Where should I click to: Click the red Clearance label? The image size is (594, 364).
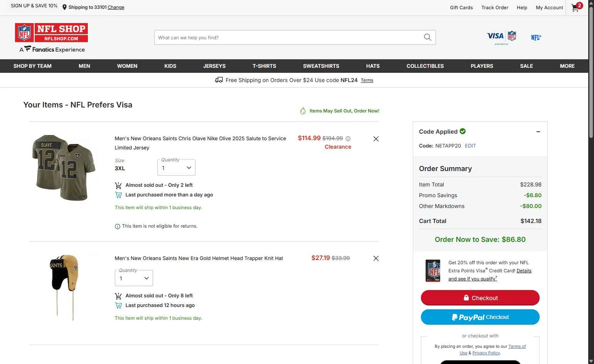(x=338, y=147)
